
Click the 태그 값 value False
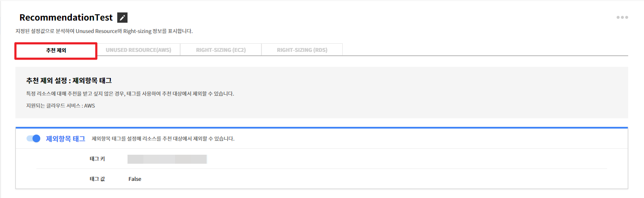click(x=135, y=179)
